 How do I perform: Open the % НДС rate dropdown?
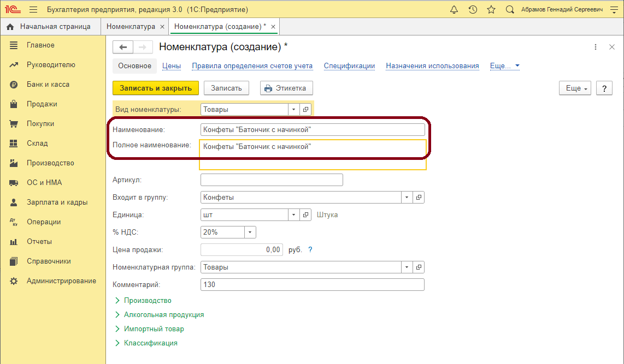coord(250,232)
